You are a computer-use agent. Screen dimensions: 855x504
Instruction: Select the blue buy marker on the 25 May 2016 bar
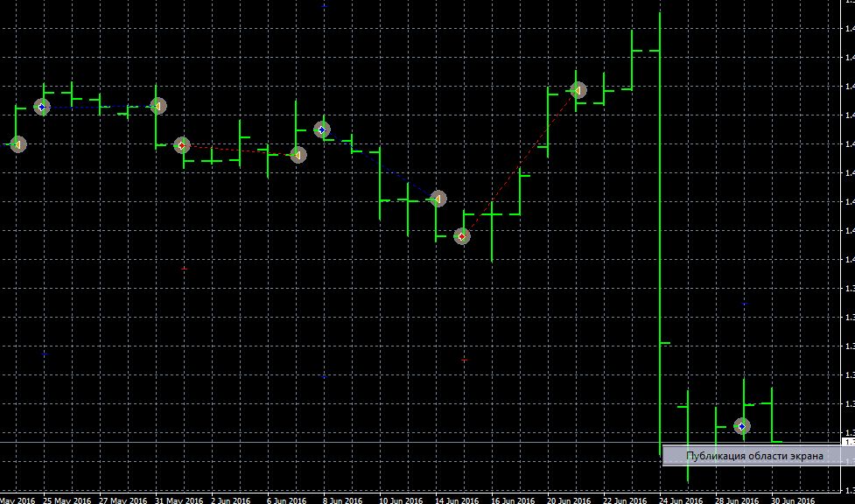click(42, 108)
